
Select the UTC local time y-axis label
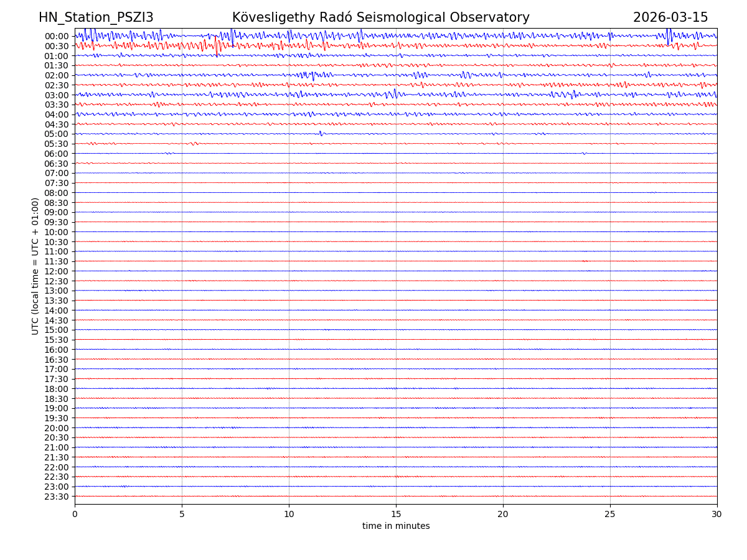(x=35, y=266)
